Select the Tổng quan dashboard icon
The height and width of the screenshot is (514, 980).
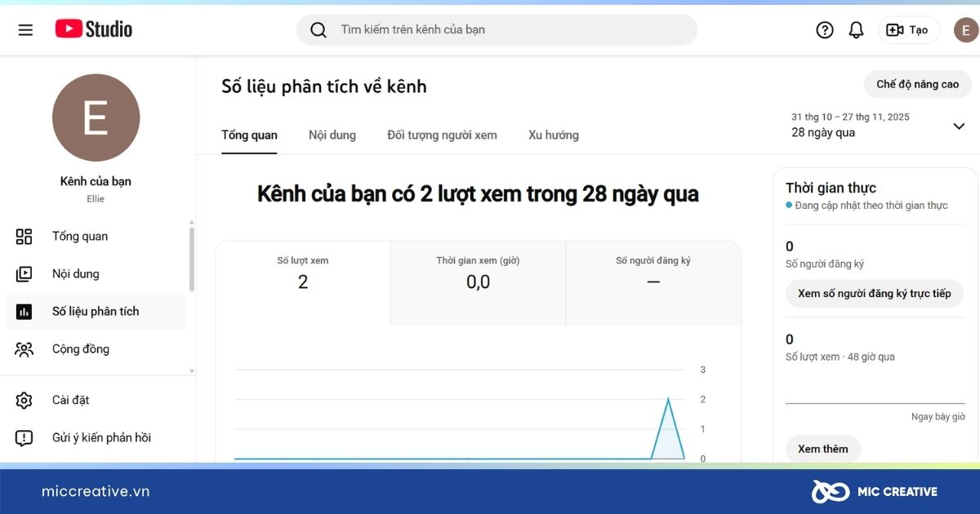click(x=24, y=236)
